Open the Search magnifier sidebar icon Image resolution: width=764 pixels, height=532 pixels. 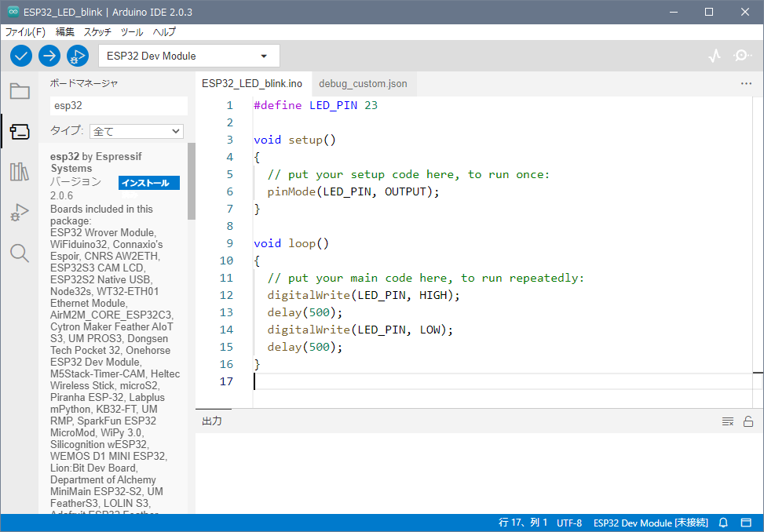point(20,253)
